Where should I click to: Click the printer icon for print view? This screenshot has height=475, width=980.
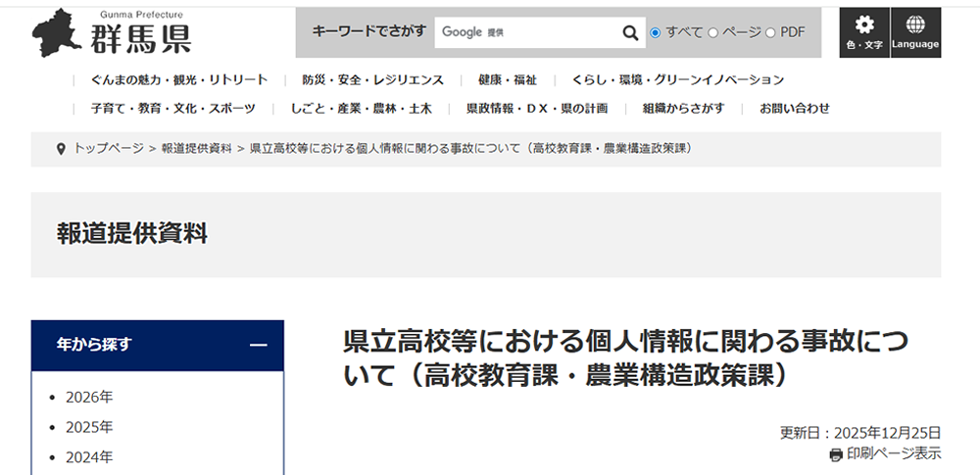tap(836, 454)
